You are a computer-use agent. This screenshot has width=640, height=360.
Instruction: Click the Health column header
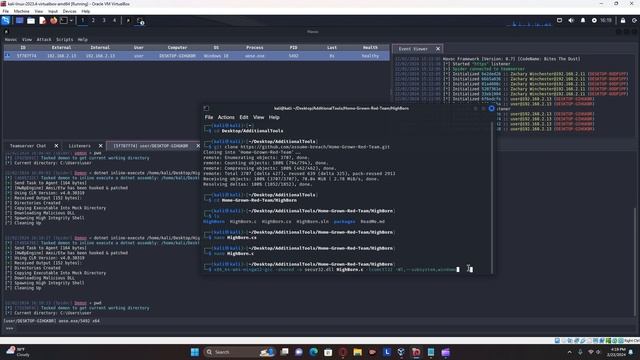point(370,47)
